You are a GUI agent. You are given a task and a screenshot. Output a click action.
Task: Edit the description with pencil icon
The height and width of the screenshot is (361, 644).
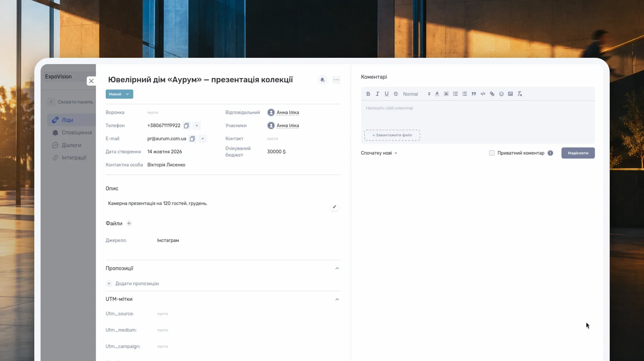334,207
